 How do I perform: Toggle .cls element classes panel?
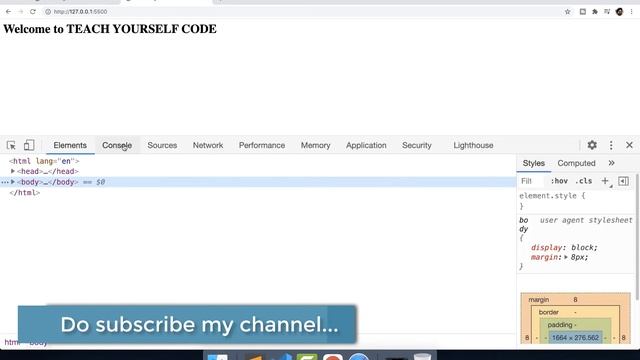(583, 181)
